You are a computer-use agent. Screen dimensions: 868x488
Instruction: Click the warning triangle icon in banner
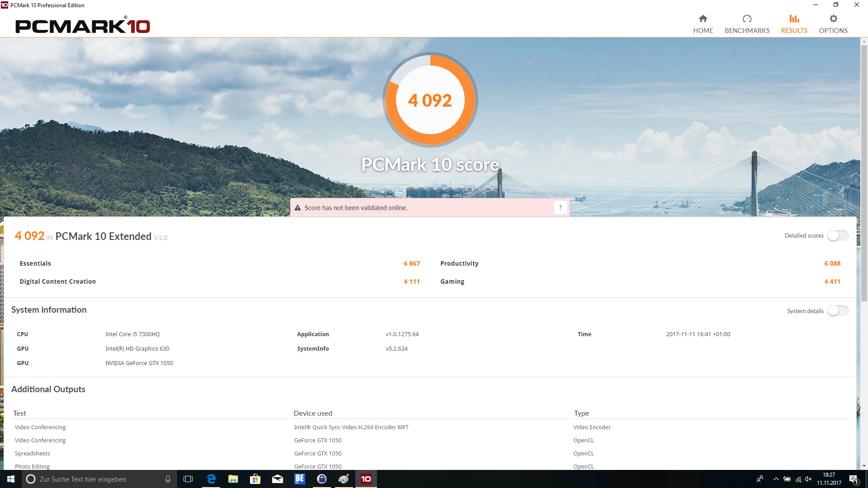[x=297, y=208]
